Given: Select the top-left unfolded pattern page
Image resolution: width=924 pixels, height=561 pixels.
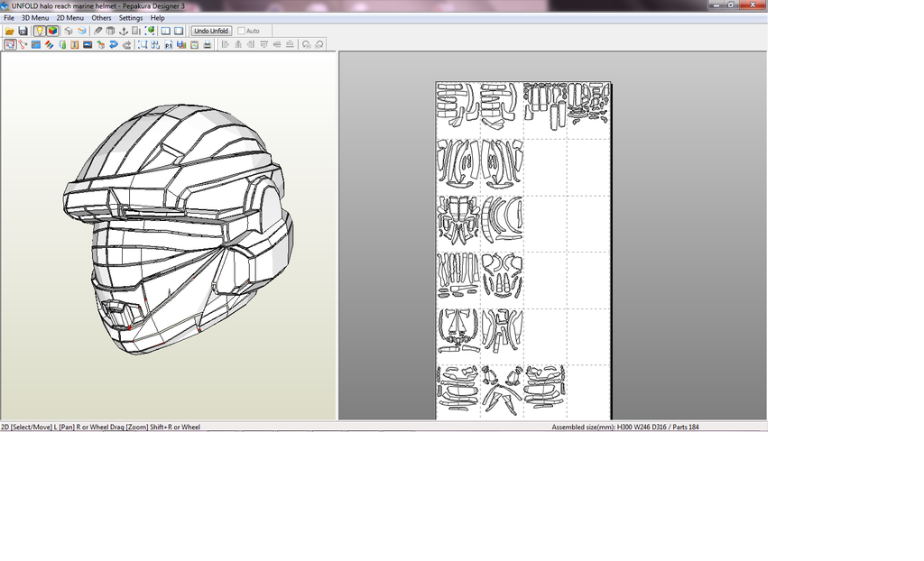Looking at the screenshot, I should [x=457, y=106].
